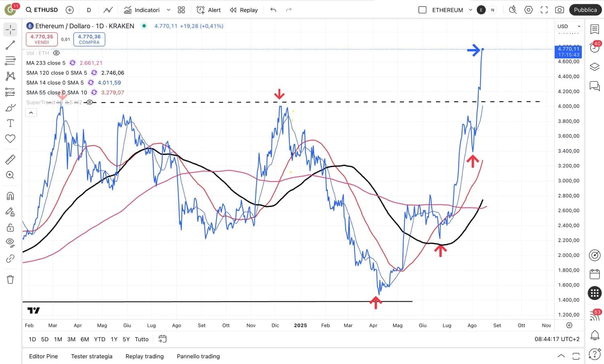Open the chart patterns tool
This screenshot has height=364, width=604.
coord(10,76)
